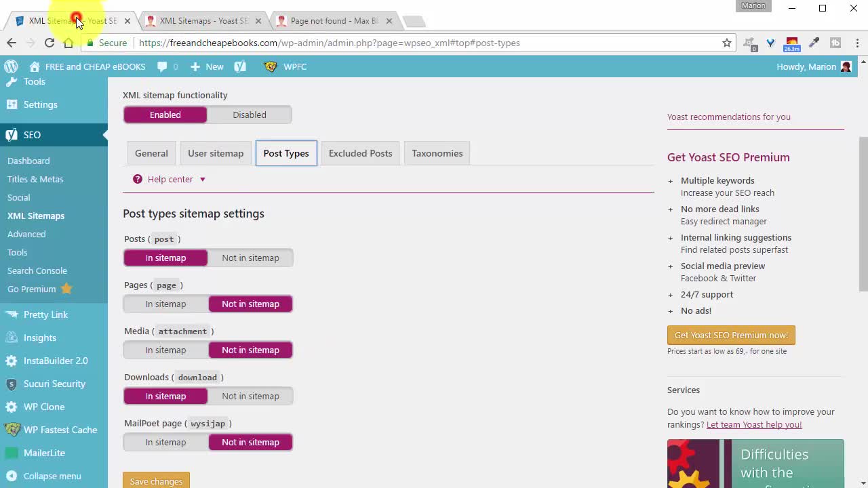The width and height of the screenshot is (868, 488).
Task: Open Search Console submenu item
Action: [37, 270]
